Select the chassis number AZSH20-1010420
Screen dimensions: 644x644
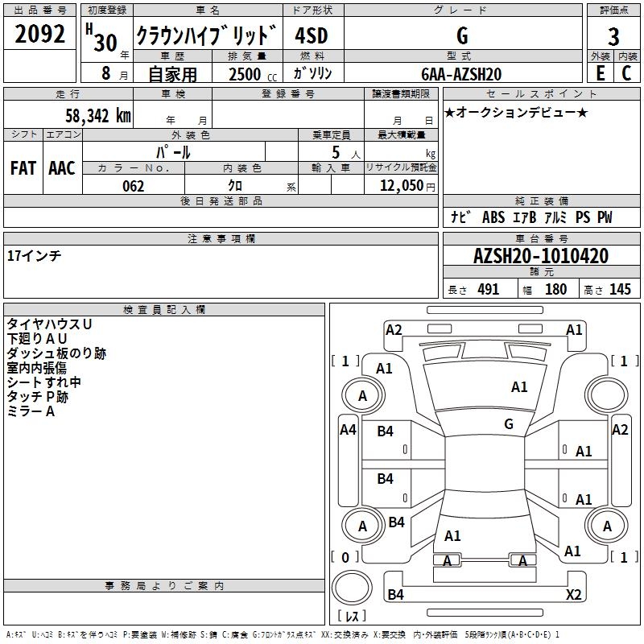click(540, 257)
